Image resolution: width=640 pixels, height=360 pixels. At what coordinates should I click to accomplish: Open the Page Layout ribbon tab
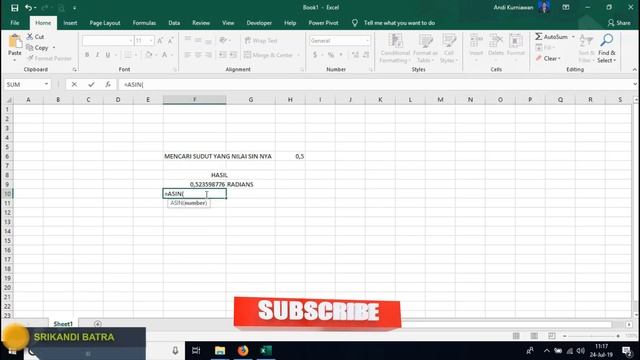tap(105, 23)
